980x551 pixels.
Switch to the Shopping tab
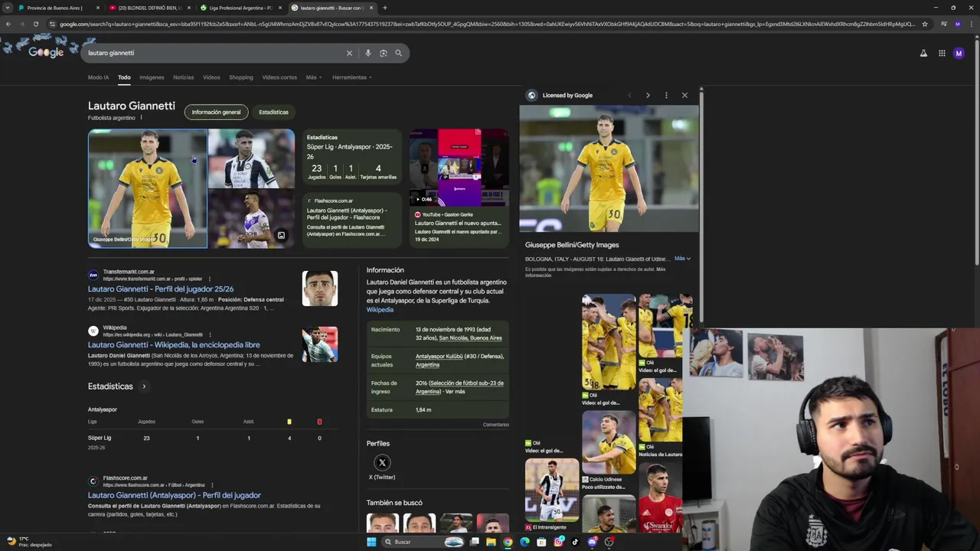[x=240, y=77]
